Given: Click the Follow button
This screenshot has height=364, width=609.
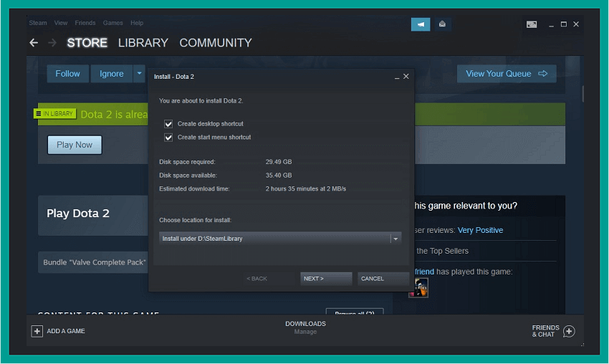Looking at the screenshot, I should pyautogui.click(x=67, y=73).
